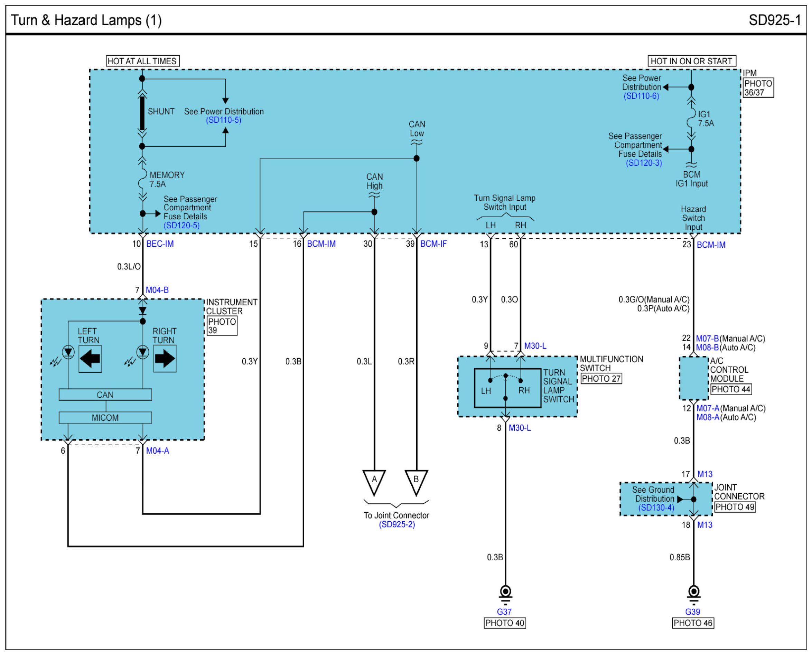Click the SHUNT bar symbol
This screenshot has width=812, height=655.
pyautogui.click(x=142, y=113)
